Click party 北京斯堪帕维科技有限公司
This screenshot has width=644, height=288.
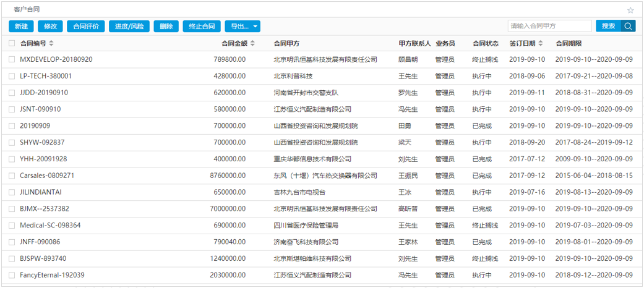[312, 259]
